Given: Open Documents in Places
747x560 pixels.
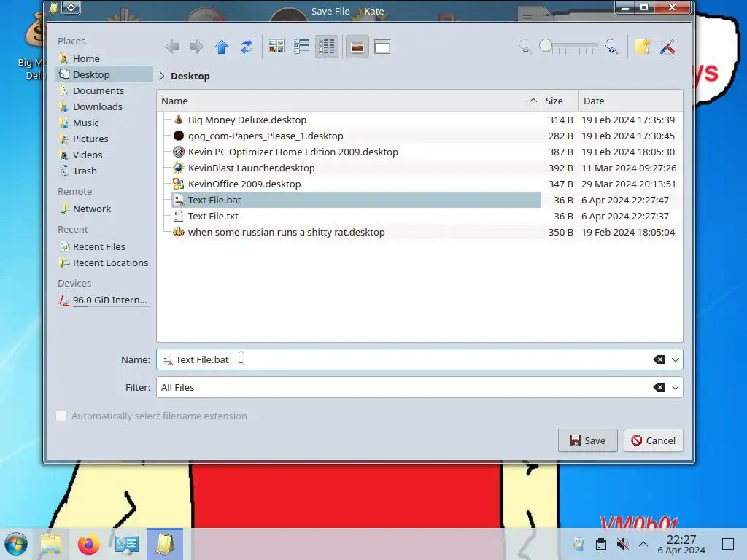Looking at the screenshot, I should point(104,90).
